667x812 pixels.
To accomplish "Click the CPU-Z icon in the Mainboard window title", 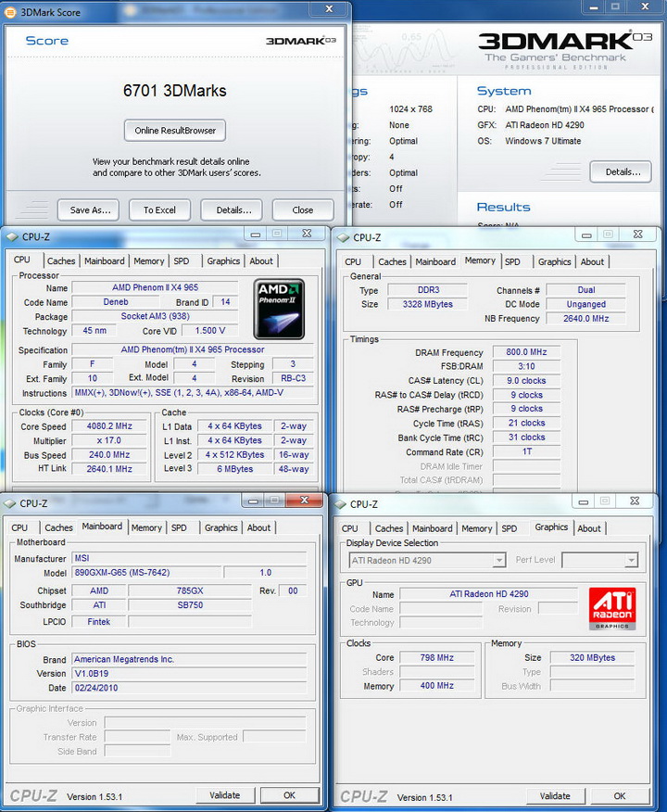I will click(10, 503).
